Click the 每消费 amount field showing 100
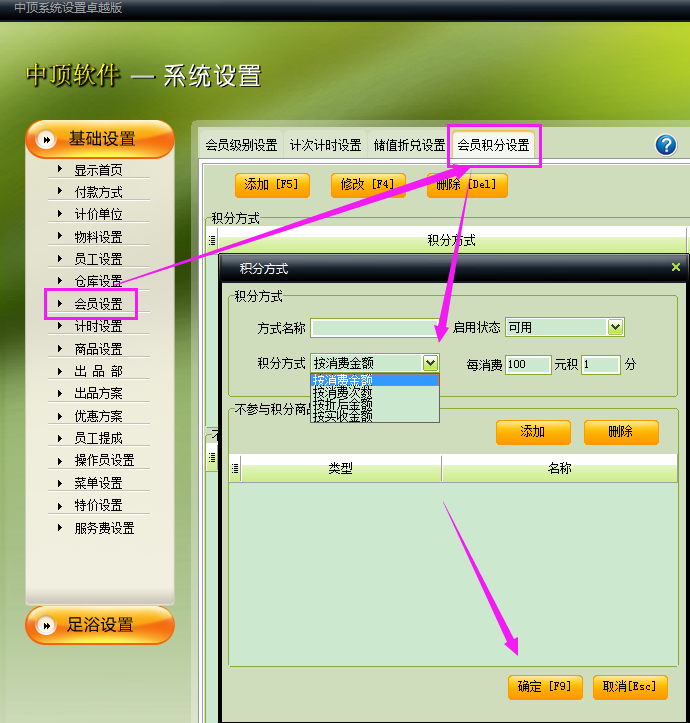This screenshot has width=690, height=723. coord(528,365)
